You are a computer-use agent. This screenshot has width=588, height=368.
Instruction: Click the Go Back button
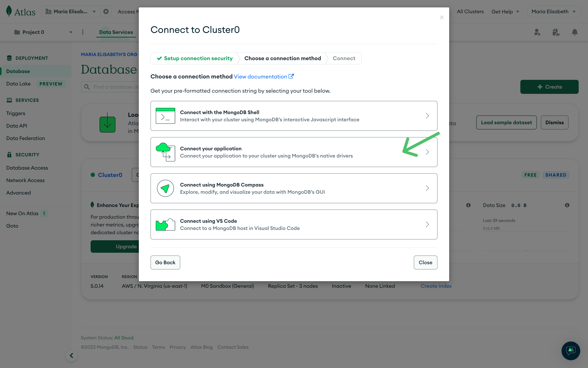point(165,262)
